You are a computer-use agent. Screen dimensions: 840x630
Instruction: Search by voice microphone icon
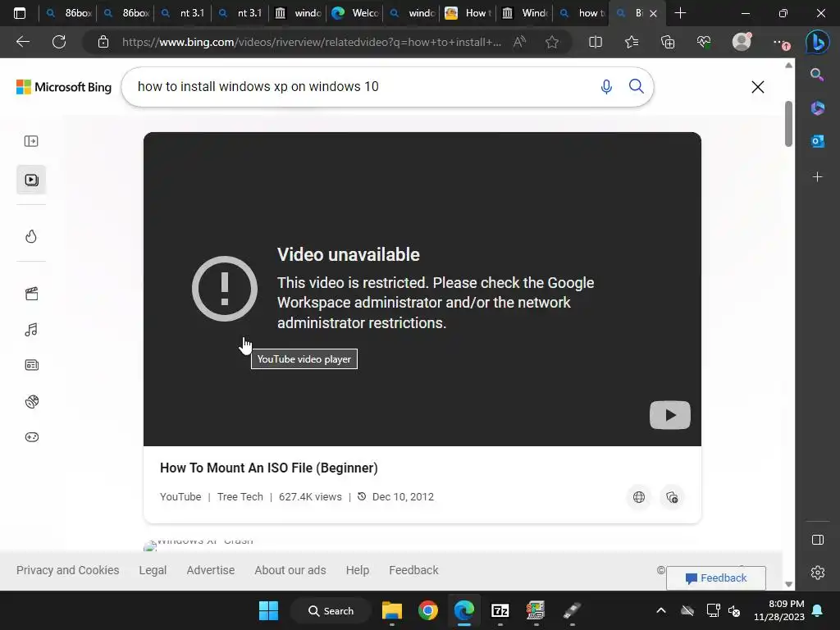point(606,86)
